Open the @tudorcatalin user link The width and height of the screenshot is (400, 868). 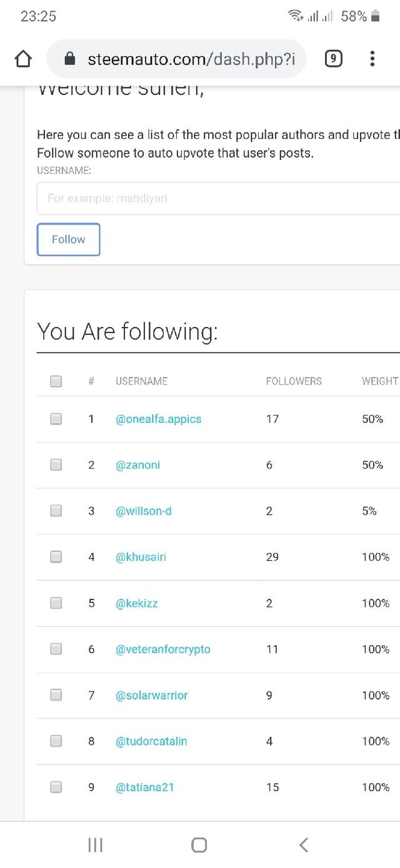point(151,741)
